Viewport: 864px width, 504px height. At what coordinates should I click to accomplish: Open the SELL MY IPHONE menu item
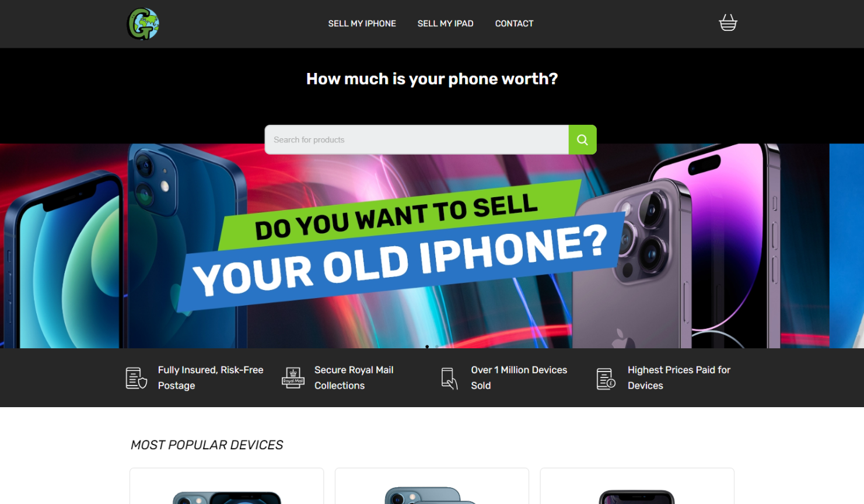(x=362, y=24)
